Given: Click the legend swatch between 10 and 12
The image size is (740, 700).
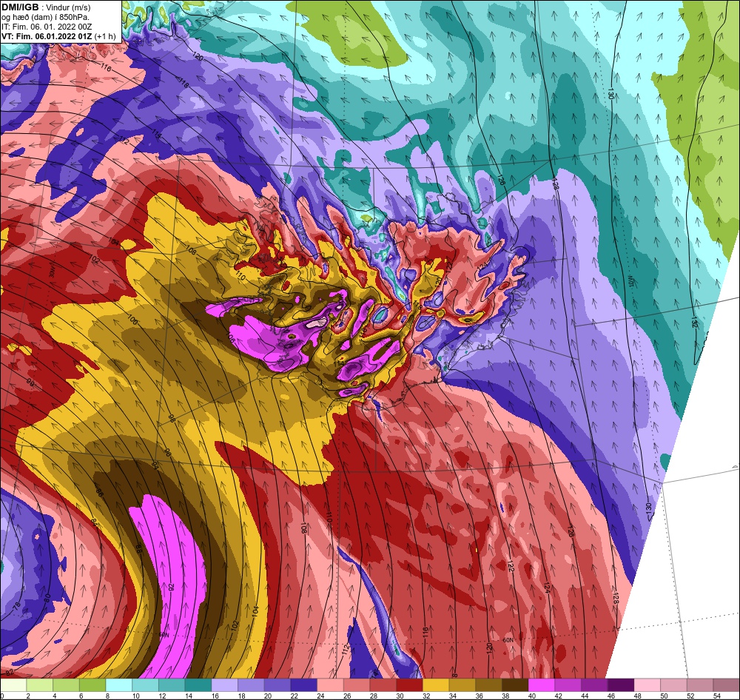Looking at the screenshot, I should [x=146, y=685].
